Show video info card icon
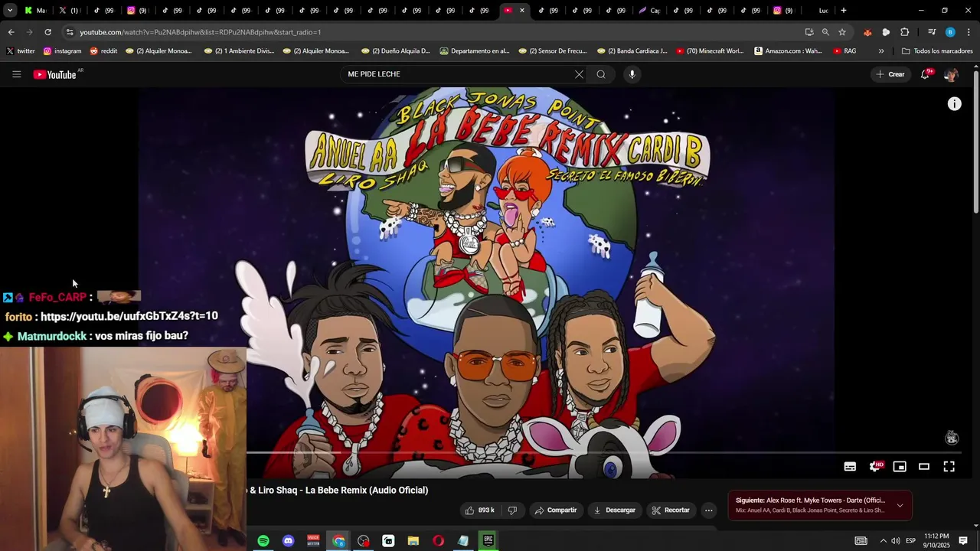The image size is (980, 551). point(954,104)
